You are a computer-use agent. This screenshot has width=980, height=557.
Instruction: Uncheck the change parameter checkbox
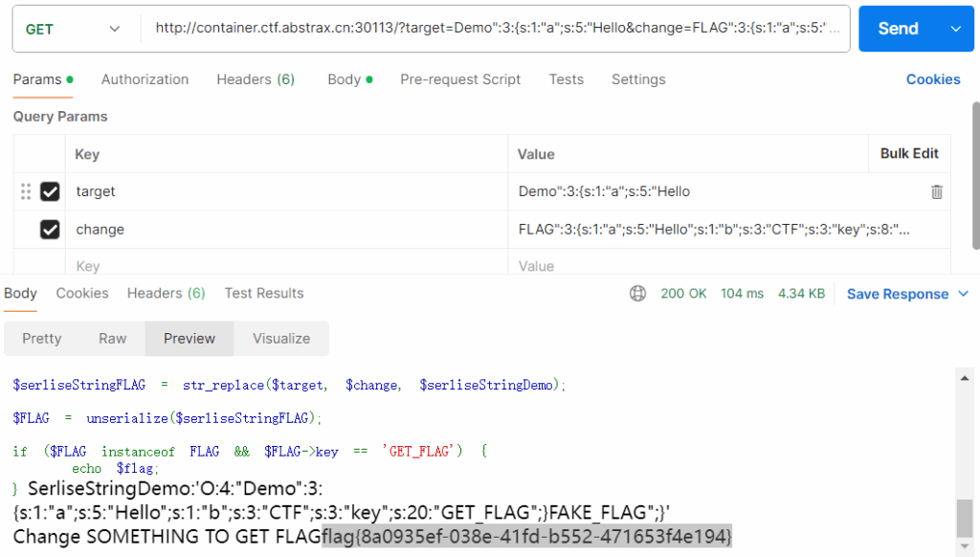coord(50,230)
